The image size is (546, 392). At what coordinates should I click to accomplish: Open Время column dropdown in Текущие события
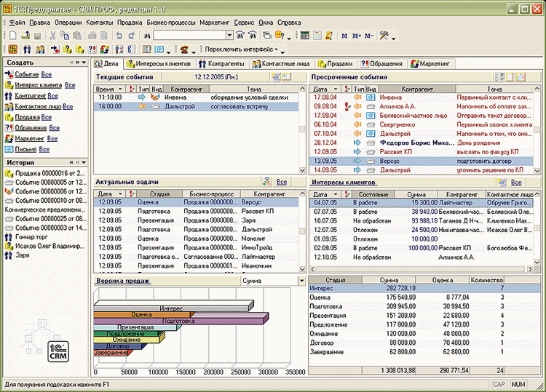point(120,89)
